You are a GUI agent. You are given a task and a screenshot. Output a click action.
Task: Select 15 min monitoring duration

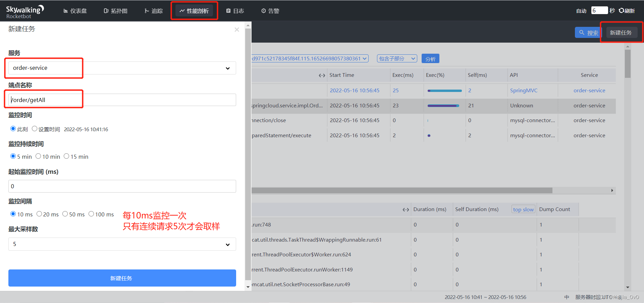click(x=66, y=156)
